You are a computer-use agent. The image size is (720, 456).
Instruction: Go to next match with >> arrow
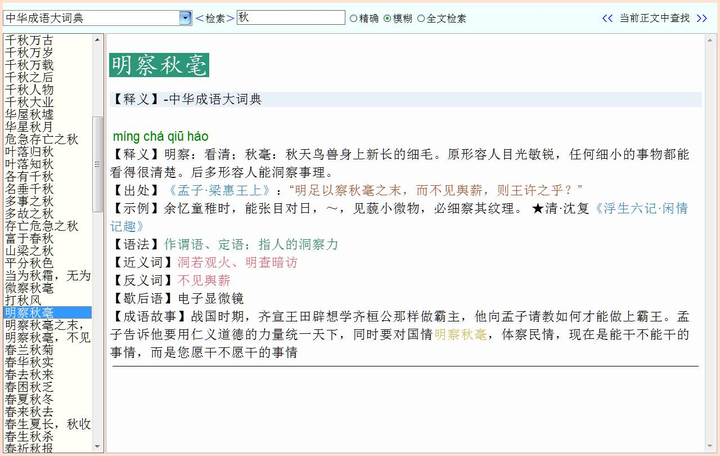(x=702, y=18)
